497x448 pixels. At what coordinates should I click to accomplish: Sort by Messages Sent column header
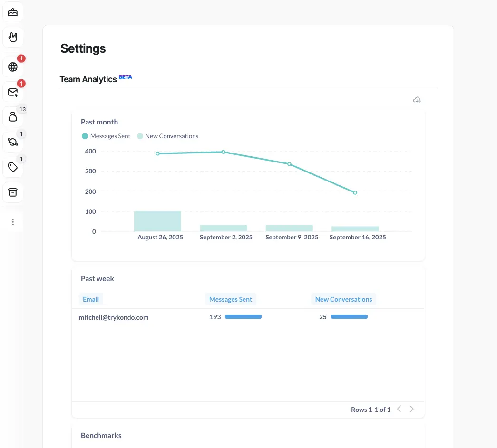click(231, 299)
